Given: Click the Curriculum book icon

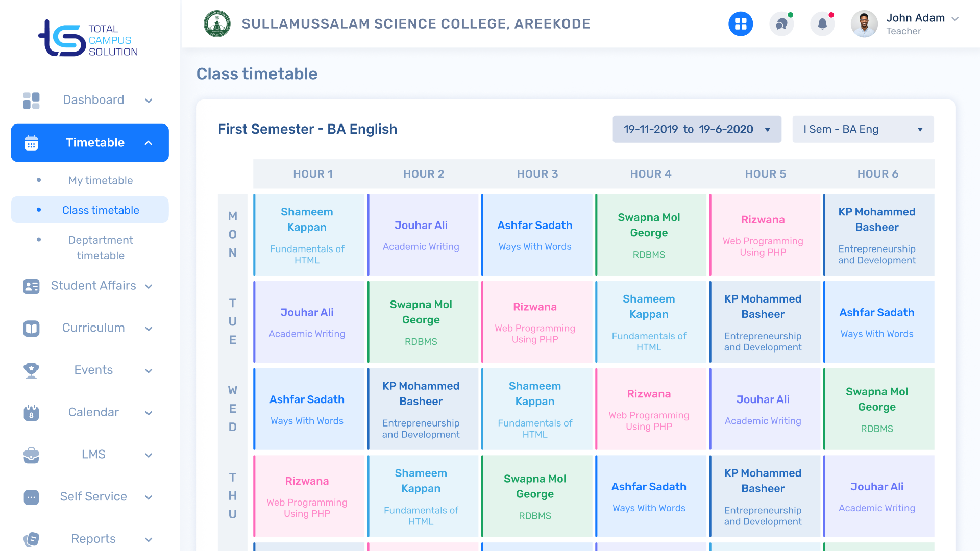Looking at the screenshot, I should [x=31, y=328].
